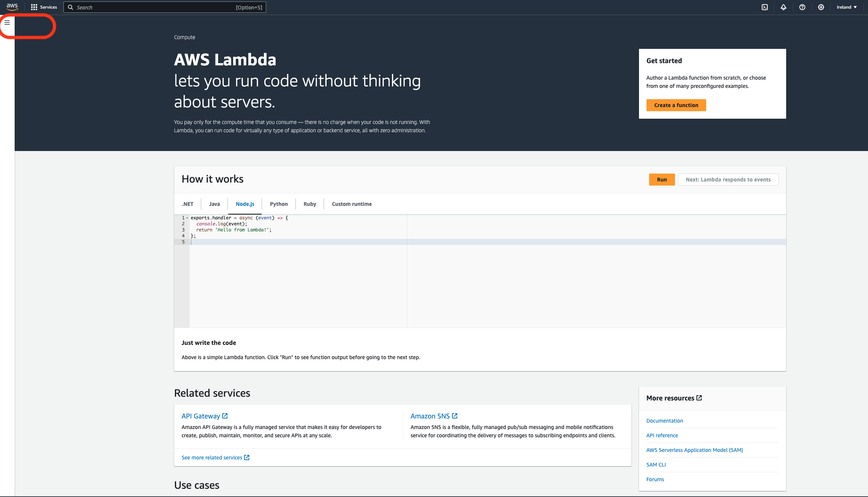
Task: Open the notifications bell icon
Action: (784, 7)
